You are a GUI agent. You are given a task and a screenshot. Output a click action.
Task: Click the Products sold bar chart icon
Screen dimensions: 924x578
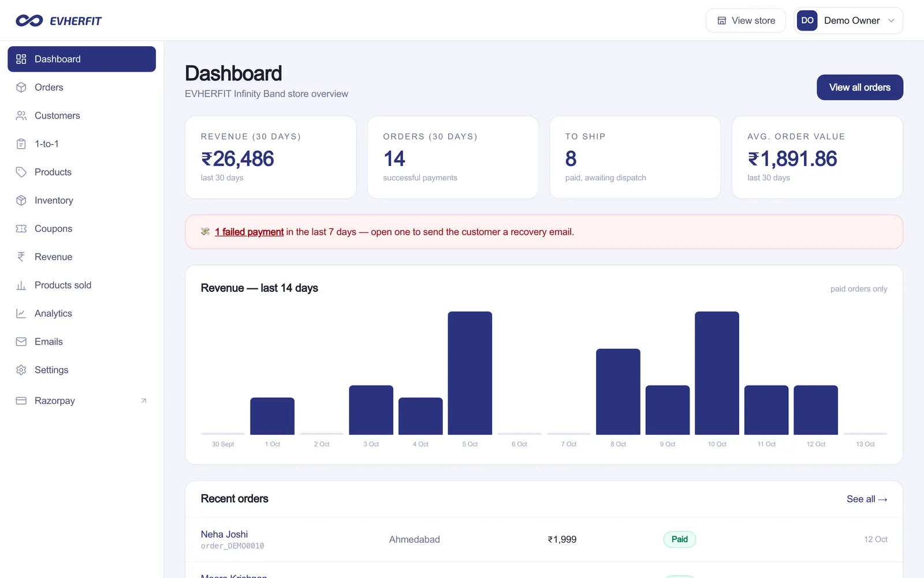[21, 286]
